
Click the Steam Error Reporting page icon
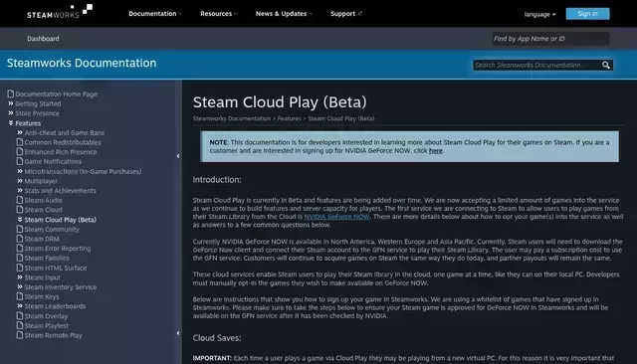coord(20,248)
